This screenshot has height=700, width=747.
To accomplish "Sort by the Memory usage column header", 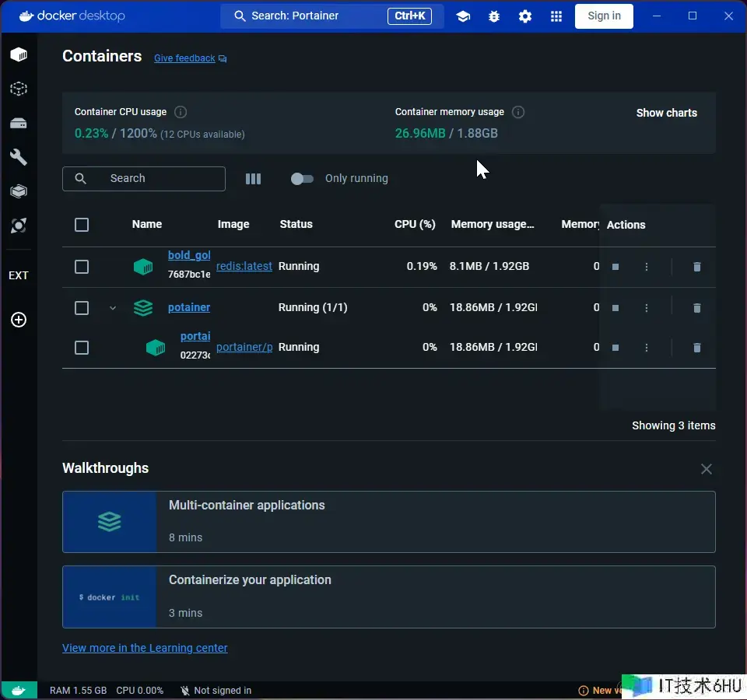I will coord(493,224).
